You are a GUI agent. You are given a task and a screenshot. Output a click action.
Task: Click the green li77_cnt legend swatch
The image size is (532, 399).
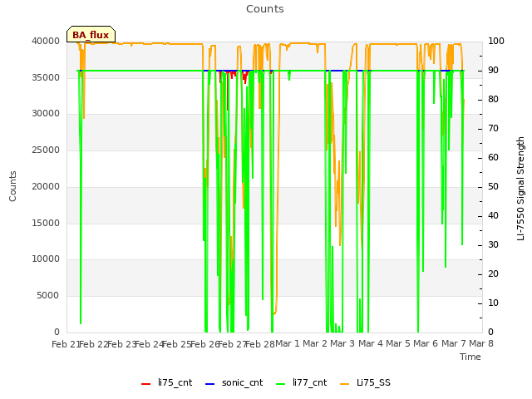[281, 384]
